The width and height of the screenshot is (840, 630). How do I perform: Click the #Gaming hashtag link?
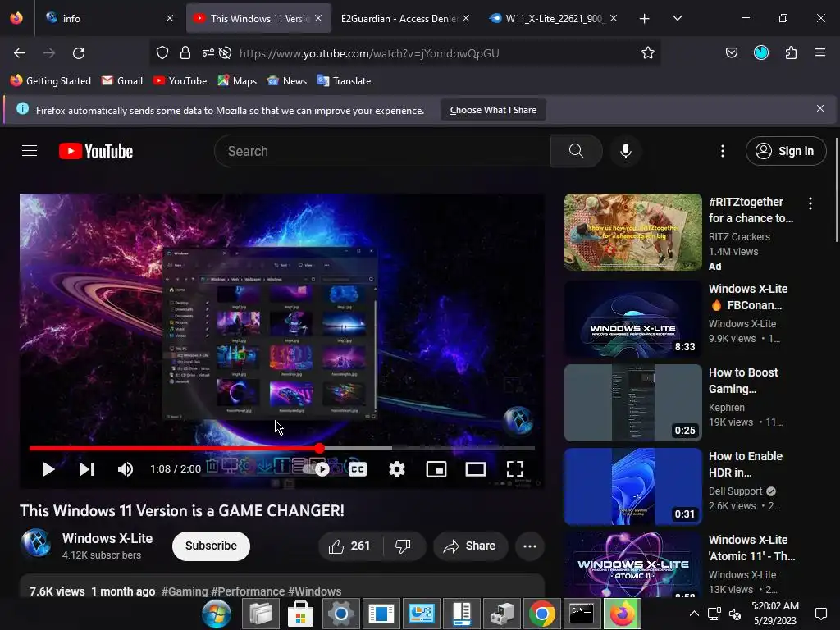click(x=185, y=591)
